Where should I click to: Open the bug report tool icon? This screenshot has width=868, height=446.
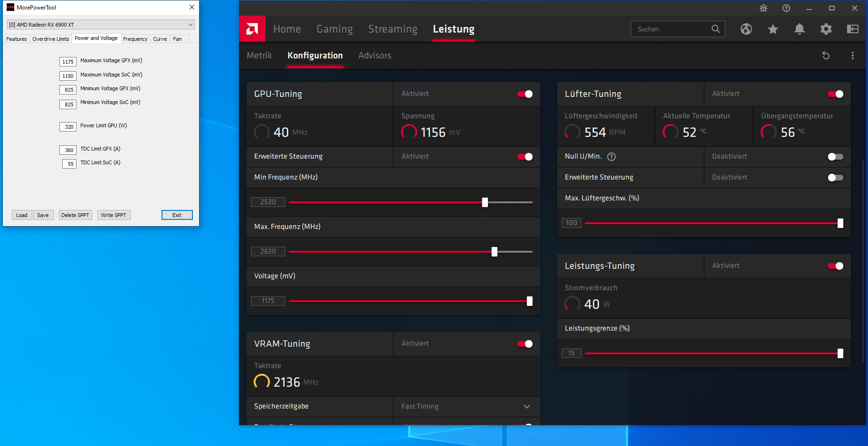tap(763, 8)
